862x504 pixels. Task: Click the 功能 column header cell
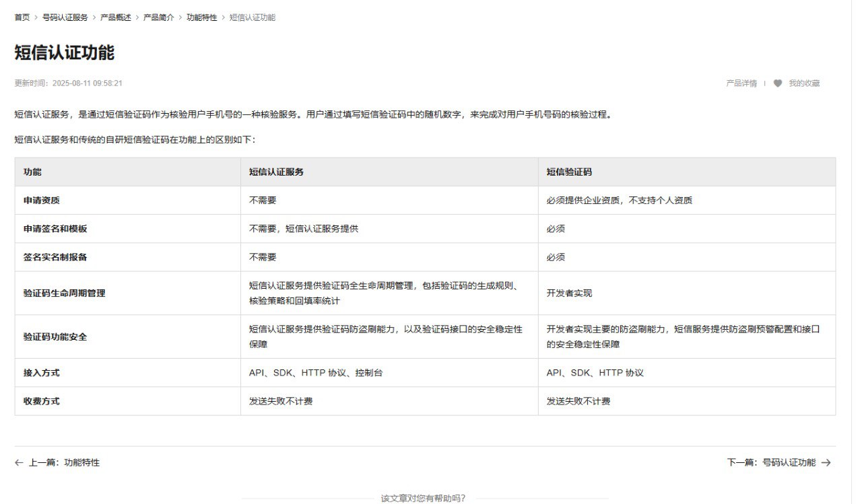tap(32, 172)
